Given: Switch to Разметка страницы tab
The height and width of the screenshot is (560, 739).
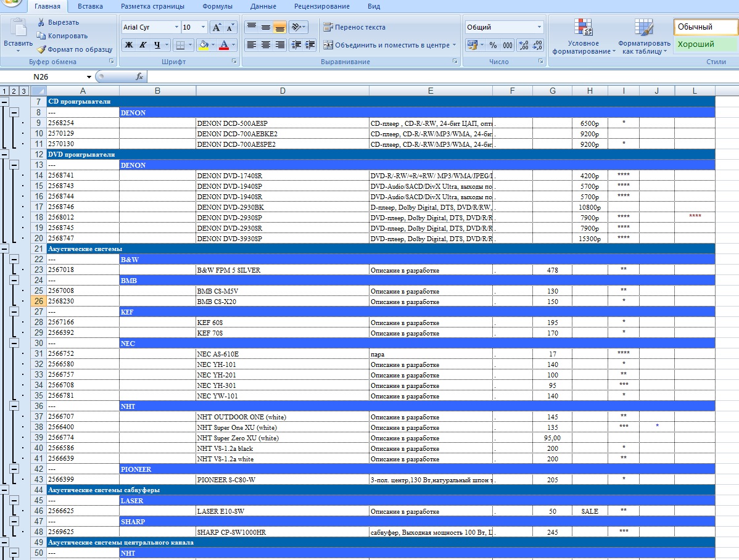Looking at the screenshot, I should 152,6.
